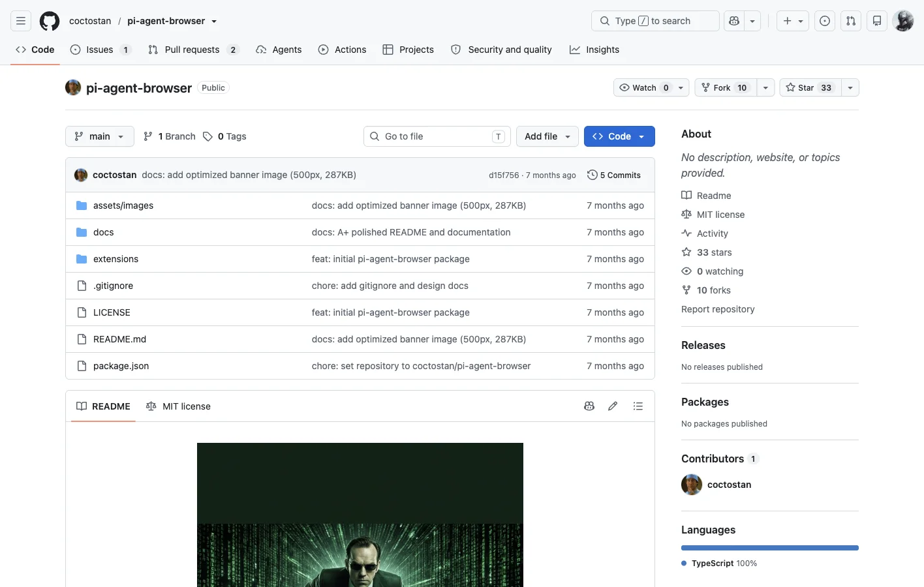Click the README.md file icon

point(82,339)
